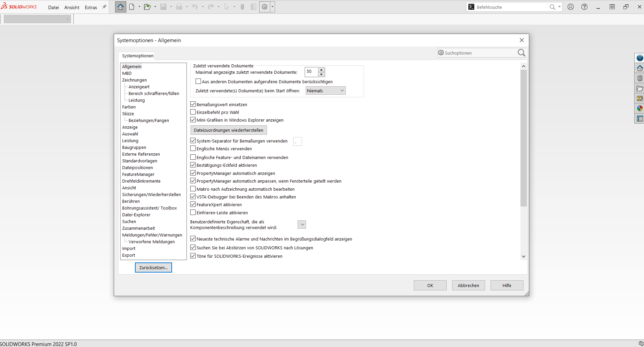Click the Redo arrow icon
Image resolution: width=644 pixels, height=347 pixels.
click(x=211, y=7)
